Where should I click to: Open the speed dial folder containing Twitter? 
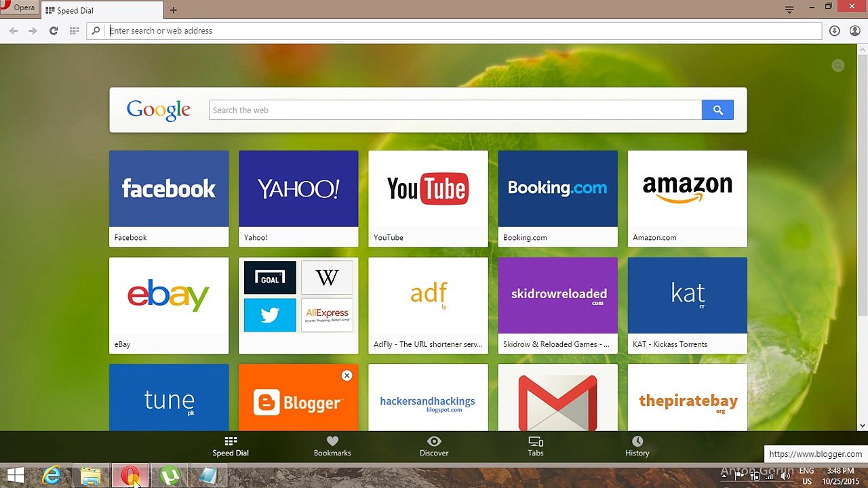[298, 305]
